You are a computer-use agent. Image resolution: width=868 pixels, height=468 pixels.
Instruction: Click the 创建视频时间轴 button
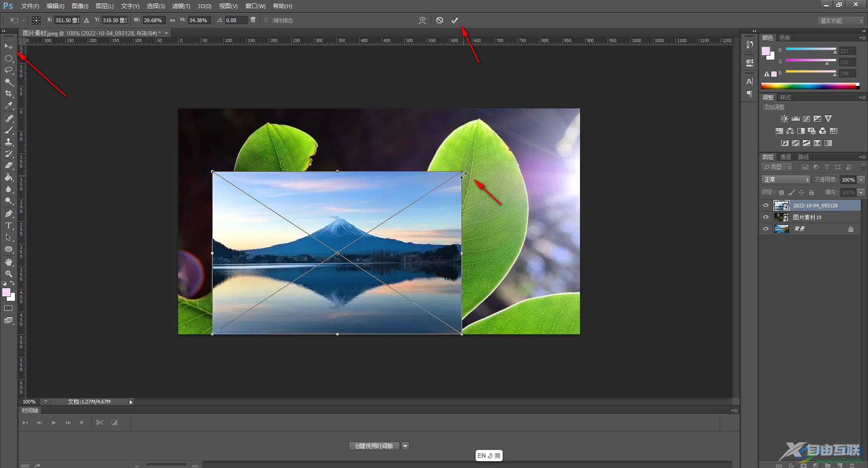374,446
